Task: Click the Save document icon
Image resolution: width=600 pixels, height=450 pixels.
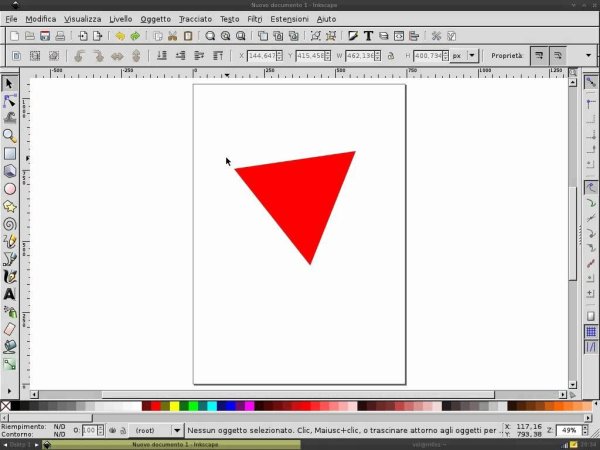Action: click(x=45, y=36)
